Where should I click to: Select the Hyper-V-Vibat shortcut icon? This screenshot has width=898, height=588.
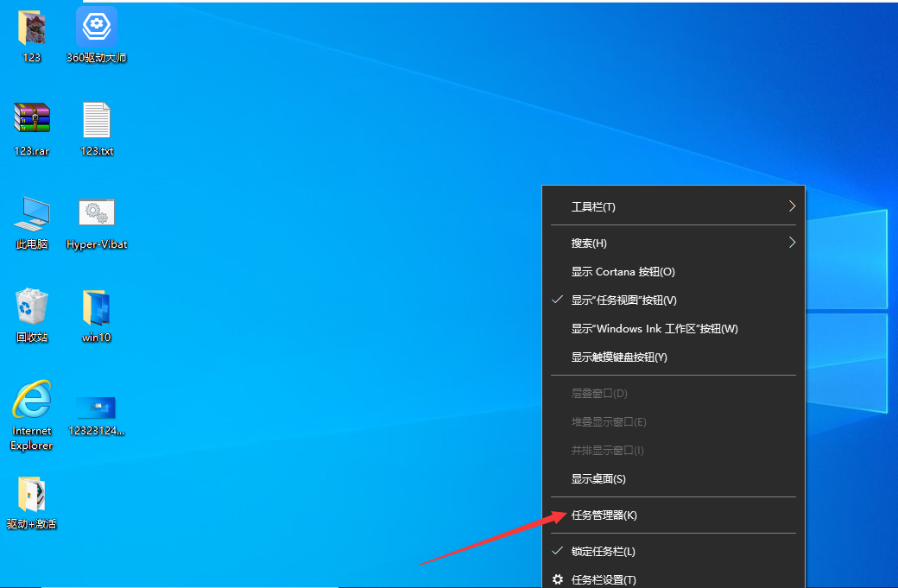96,212
